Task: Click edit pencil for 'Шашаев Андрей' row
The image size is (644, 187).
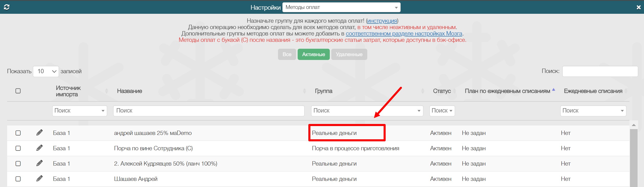Action: click(x=39, y=179)
